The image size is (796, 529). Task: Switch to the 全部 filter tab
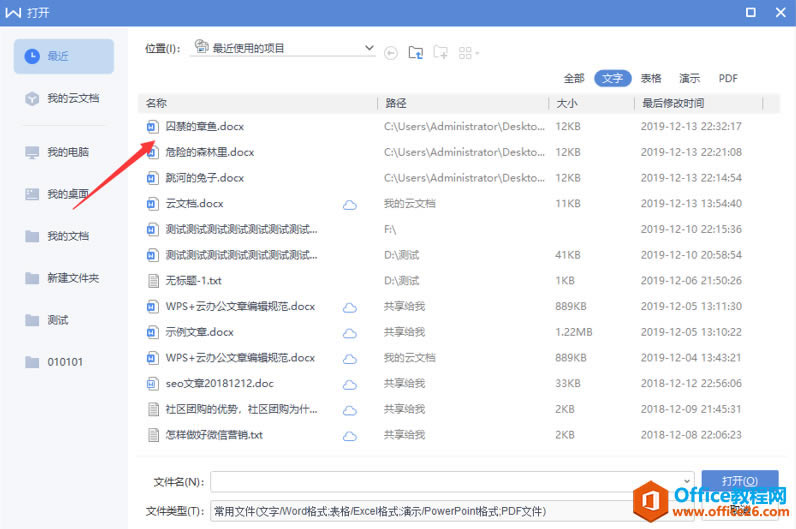pyautogui.click(x=574, y=78)
